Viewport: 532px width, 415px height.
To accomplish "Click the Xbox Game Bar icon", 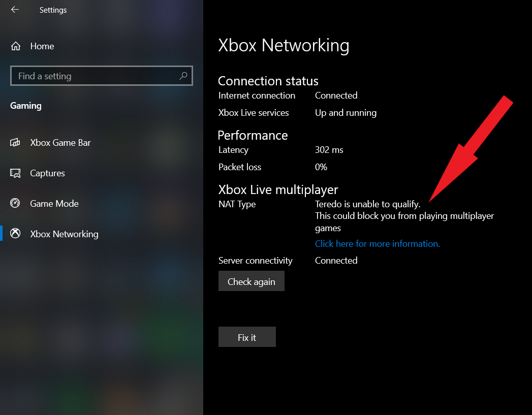I will point(15,143).
